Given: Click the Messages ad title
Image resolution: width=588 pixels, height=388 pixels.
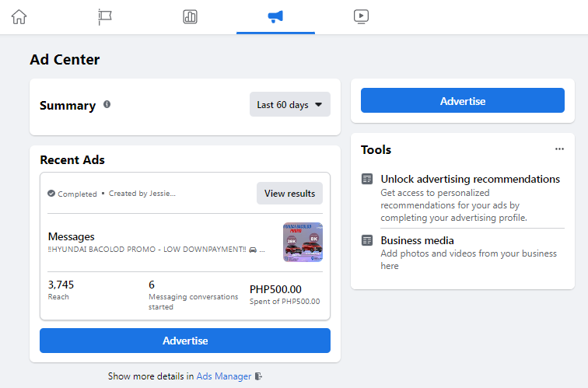Looking at the screenshot, I should [x=72, y=236].
